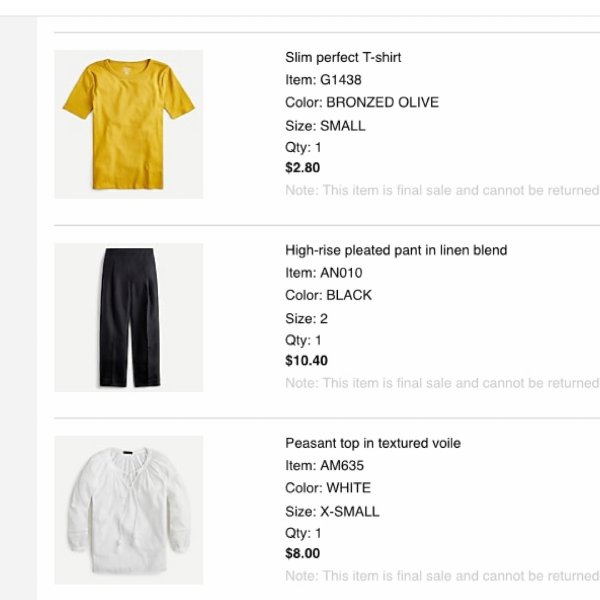The height and width of the screenshot is (600, 600).
Task: Click the Size: 2 label for pant
Action: [x=306, y=319]
